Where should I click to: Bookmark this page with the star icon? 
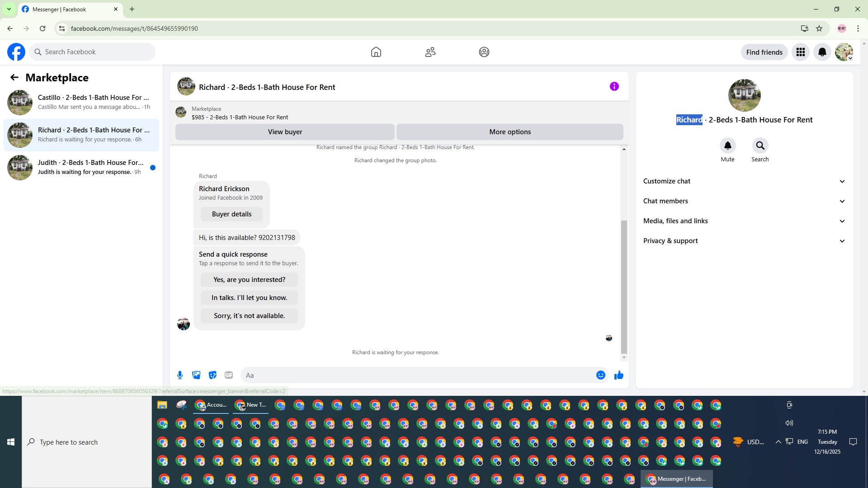[819, 28]
